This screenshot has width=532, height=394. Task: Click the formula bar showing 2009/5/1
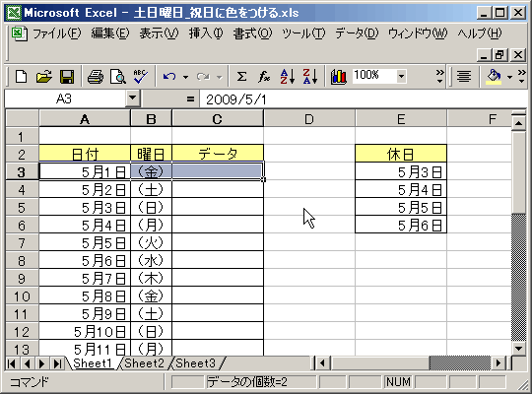click(363, 99)
